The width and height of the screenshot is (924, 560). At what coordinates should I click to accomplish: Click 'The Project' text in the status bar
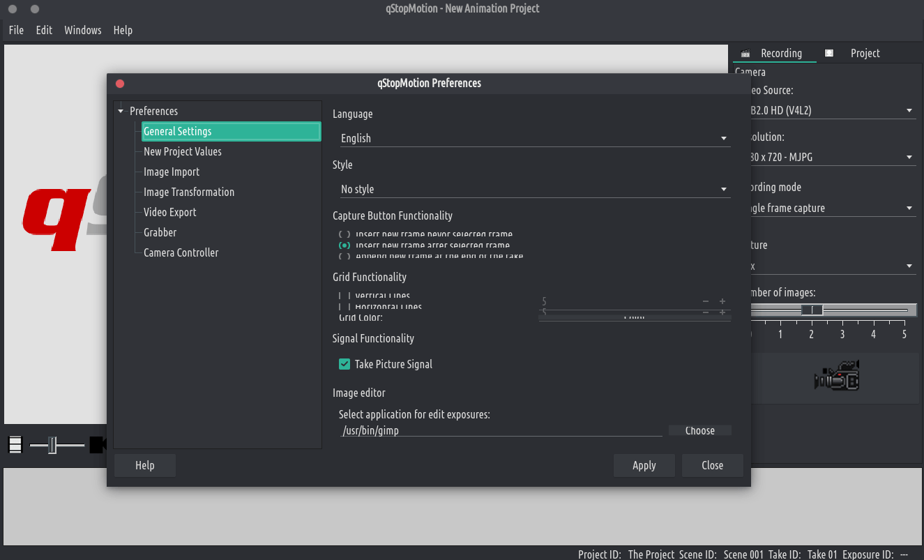pos(651,554)
